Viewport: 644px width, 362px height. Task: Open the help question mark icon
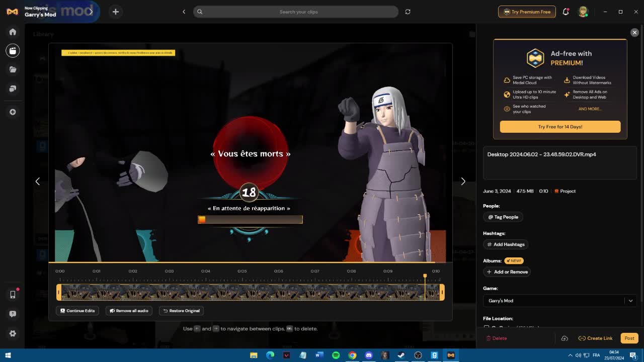click(13, 314)
